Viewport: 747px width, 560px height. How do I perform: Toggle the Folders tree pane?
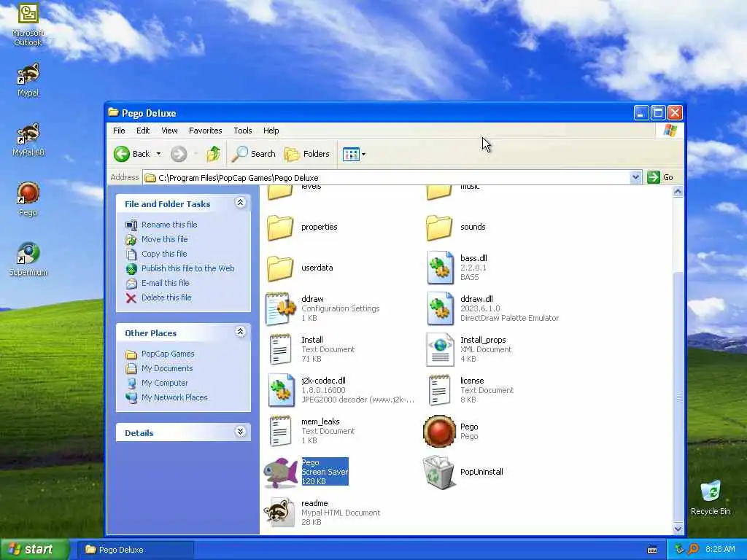[x=307, y=154]
